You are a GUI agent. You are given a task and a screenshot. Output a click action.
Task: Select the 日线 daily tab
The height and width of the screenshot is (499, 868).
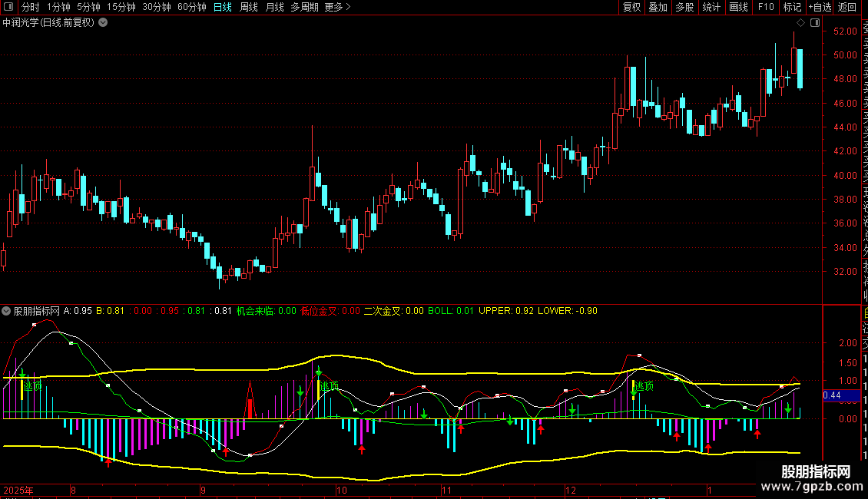(223, 7)
